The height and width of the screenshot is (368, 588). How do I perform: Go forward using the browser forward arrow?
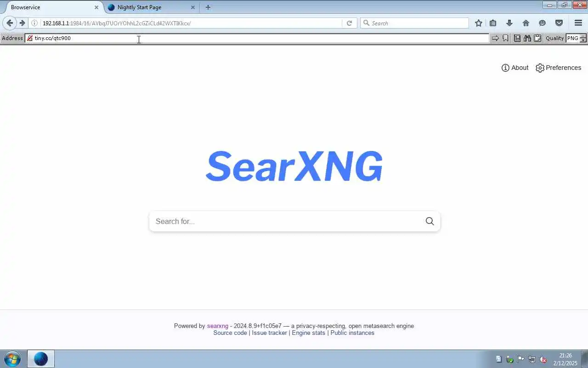22,23
